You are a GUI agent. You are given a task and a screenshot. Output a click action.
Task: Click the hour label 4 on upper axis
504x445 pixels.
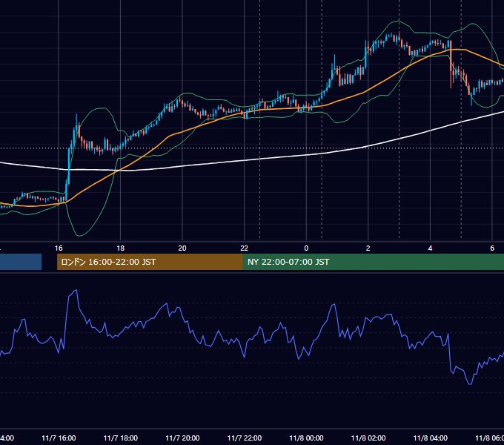[430, 248]
